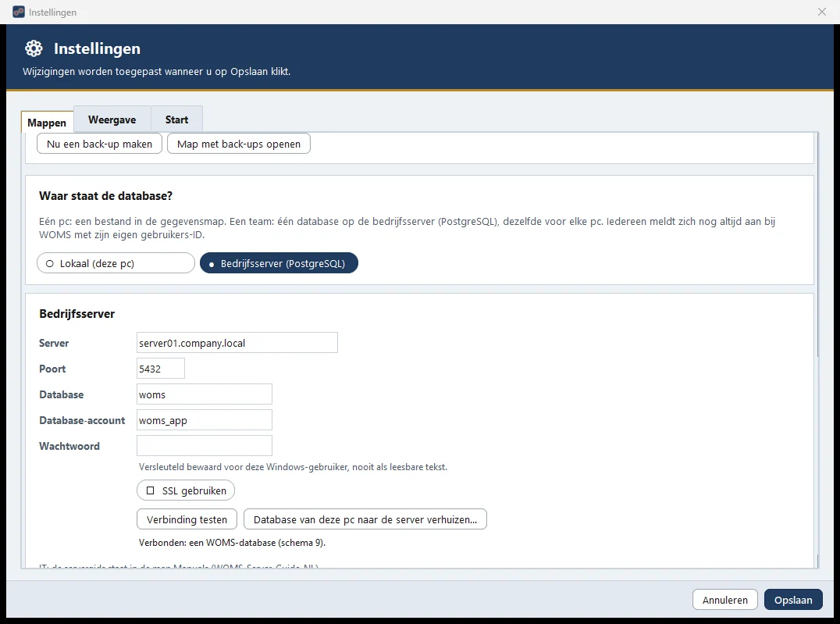Select the Lokaal (deze pc) option
This screenshot has width=840, height=624.
[116, 263]
